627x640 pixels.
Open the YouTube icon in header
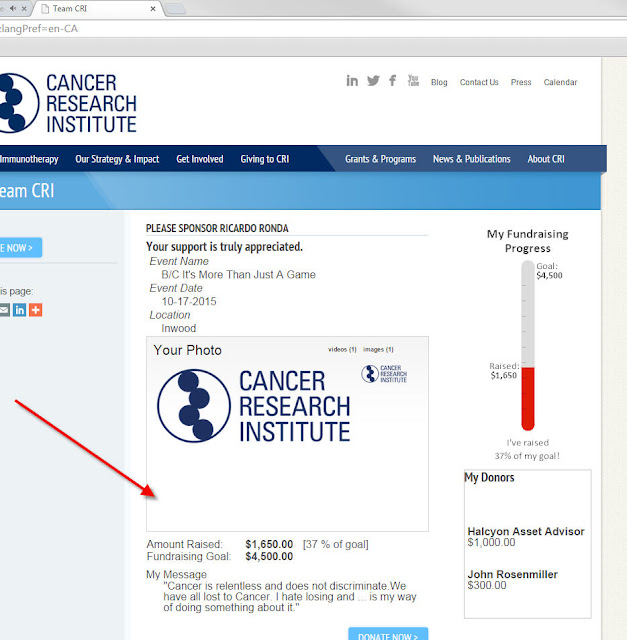point(413,80)
